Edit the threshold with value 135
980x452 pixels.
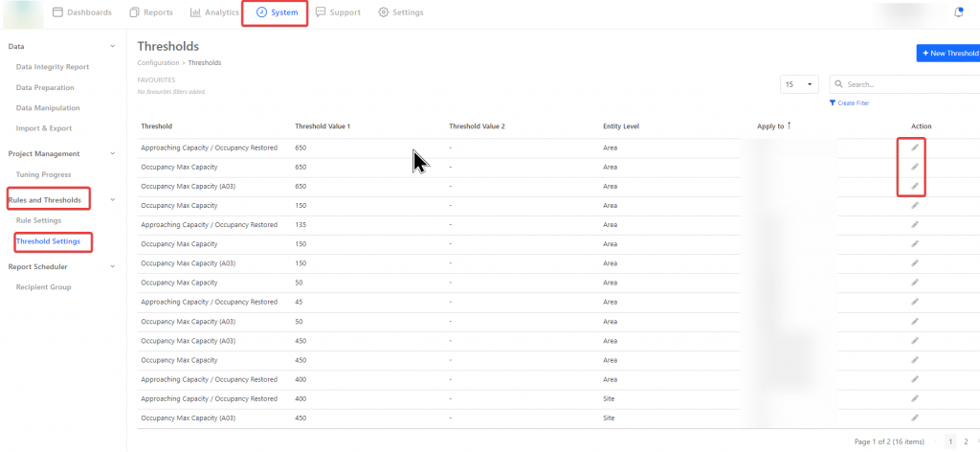(x=915, y=224)
